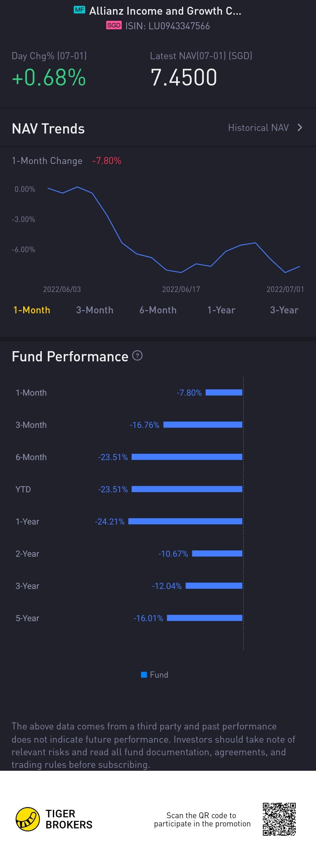Screen dimensions: 316x868
Task: Click the MF fund type badge
Action: pos(79,10)
